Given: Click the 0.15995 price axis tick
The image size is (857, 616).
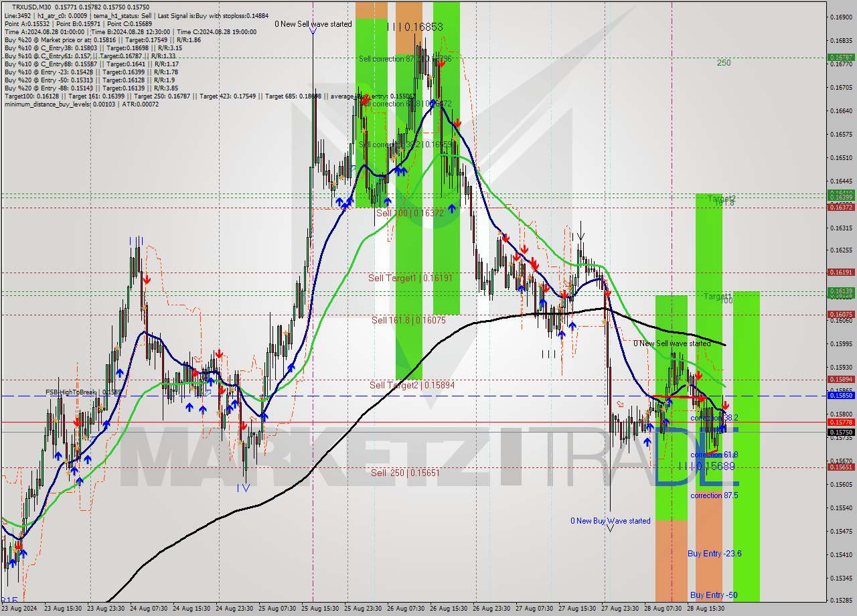Looking at the screenshot, I should tap(841, 344).
